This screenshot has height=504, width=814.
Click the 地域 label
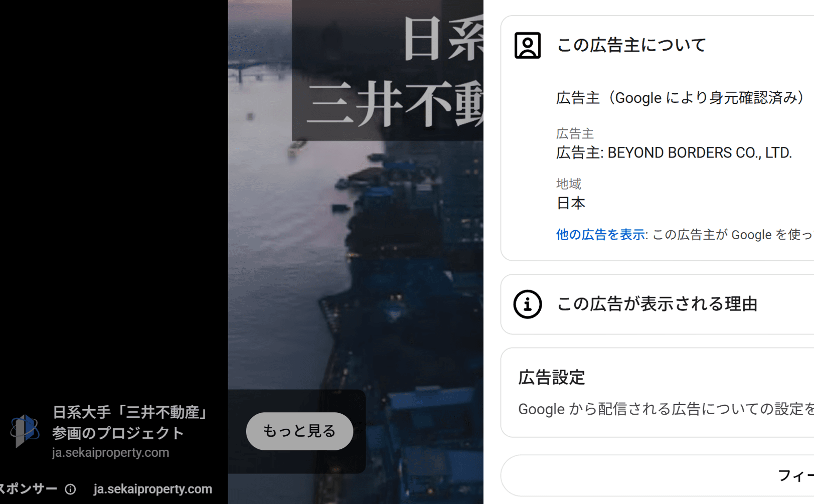click(x=568, y=184)
